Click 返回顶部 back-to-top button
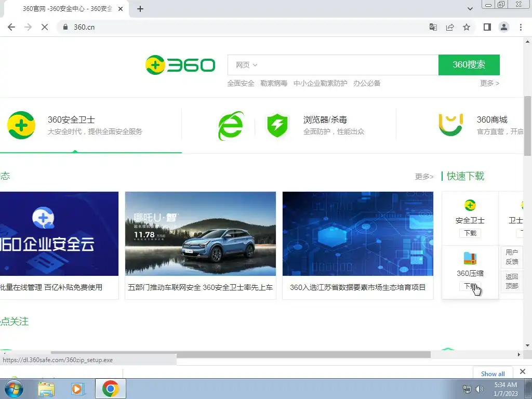Screen dimensions: 532x399 tap(512, 281)
